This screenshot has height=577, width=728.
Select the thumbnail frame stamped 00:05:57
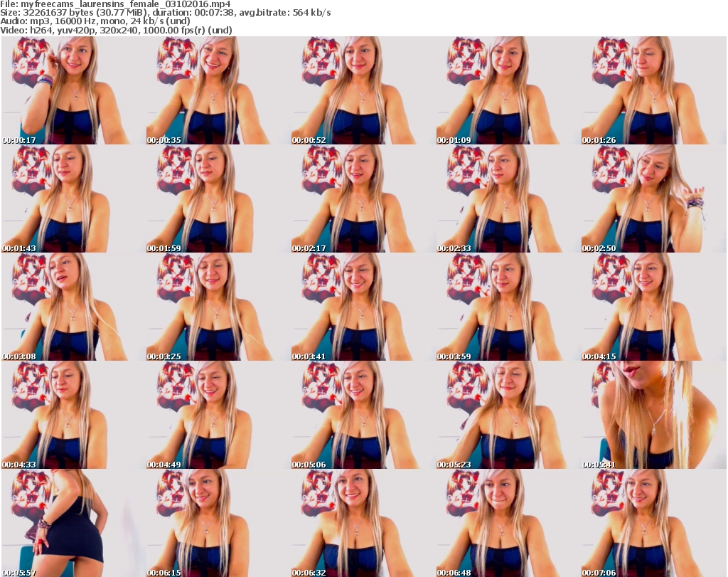click(x=73, y=523)
